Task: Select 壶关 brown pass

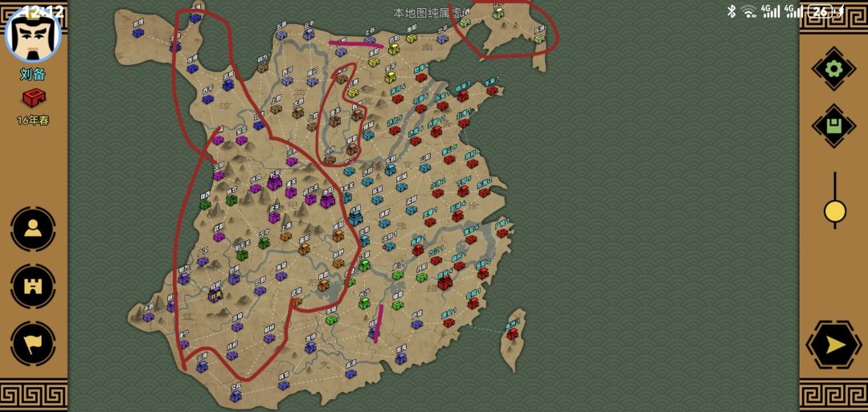Action: pos(335,120)
